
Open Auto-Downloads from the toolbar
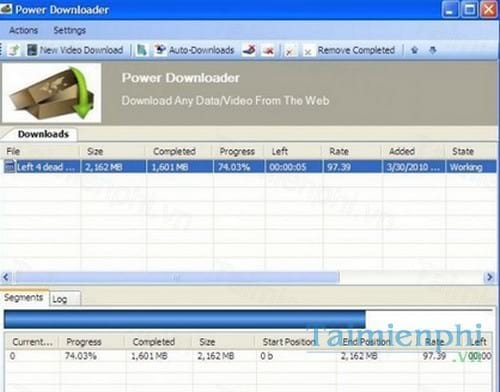tap(201, 50)
